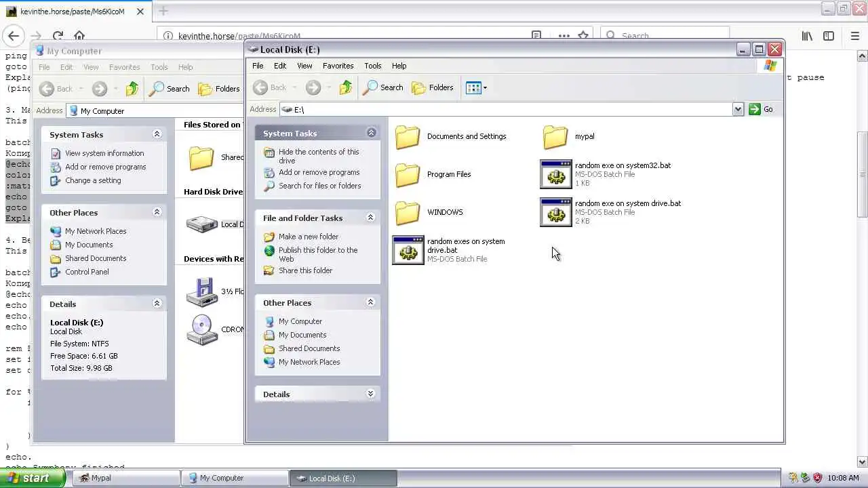868x488 pixels.
Task: Select the 3½ Floppy drive icon
Action: [202, 292]
